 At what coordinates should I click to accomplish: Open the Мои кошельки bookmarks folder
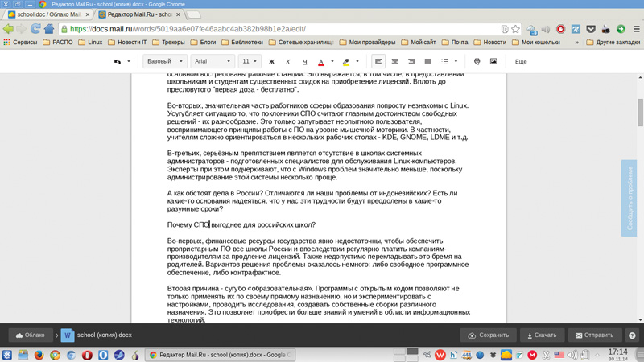tap(536, 43)
